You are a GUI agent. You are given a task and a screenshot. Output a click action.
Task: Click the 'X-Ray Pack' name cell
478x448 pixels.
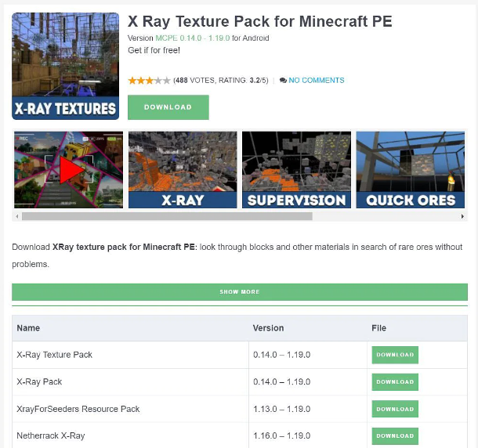click(x=131, y=382)
